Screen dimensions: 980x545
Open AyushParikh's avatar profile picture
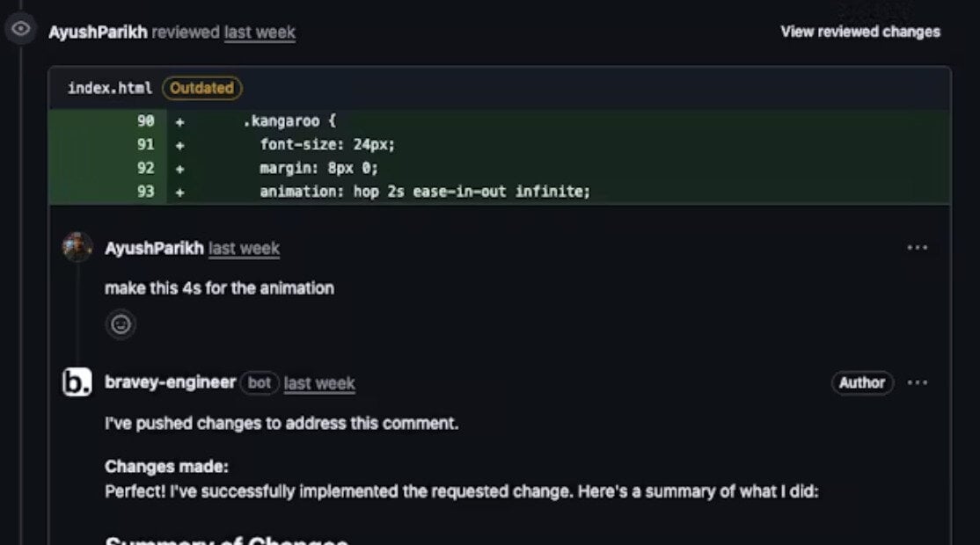point(77,247)
